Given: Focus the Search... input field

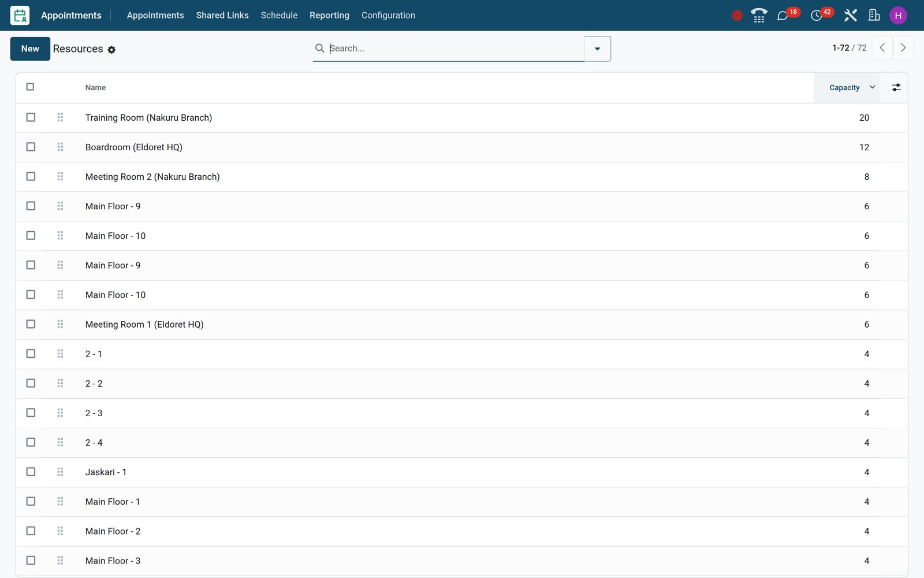Looking at the screenshot, I should [455, 49].
